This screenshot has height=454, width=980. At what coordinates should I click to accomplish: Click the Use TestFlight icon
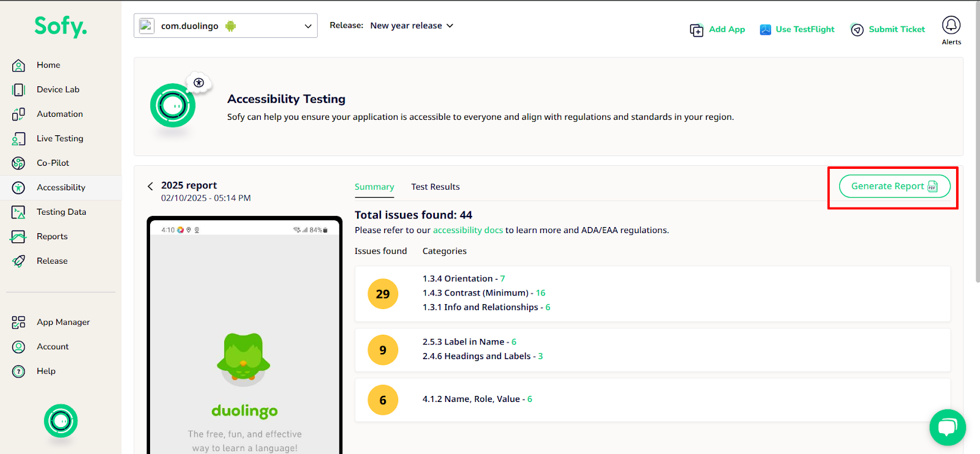[x=766, y=29]
